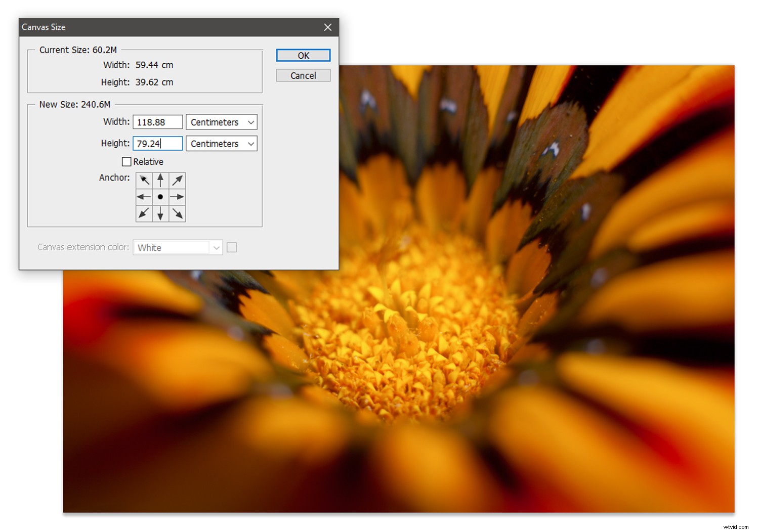Click inside the Width input field
The width and height of the screenshot is (759, 532).
157,121
